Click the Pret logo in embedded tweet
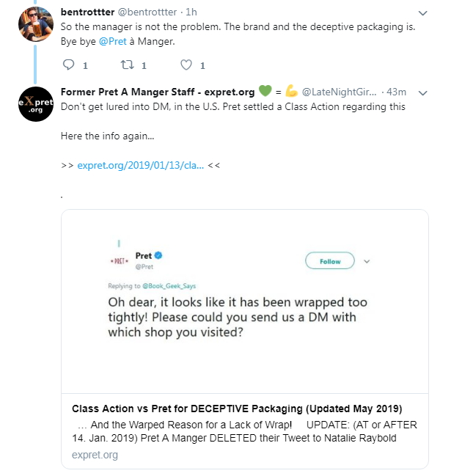This screenshot has width=451, height=476. (119, 260)
